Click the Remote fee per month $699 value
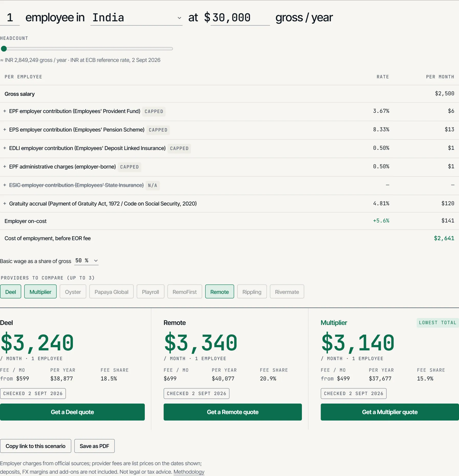The height and width of the screenshot is (476, 459). [170, 379]
